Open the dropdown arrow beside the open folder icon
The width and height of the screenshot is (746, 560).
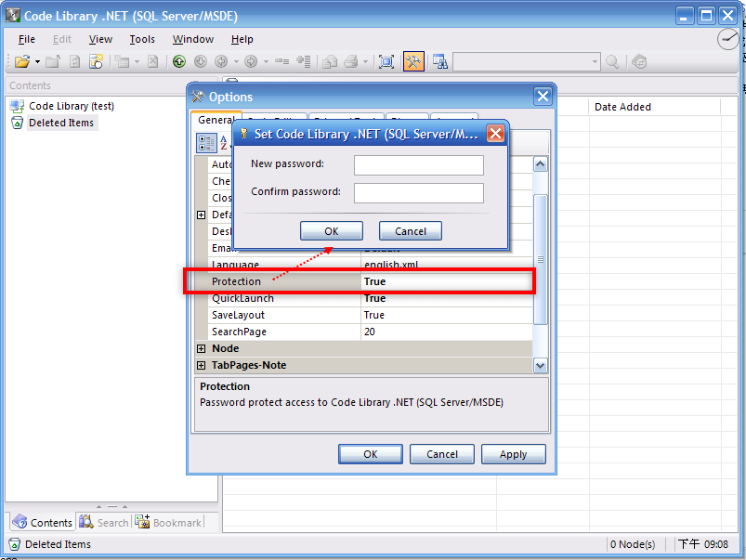click(x=37, y=62)
